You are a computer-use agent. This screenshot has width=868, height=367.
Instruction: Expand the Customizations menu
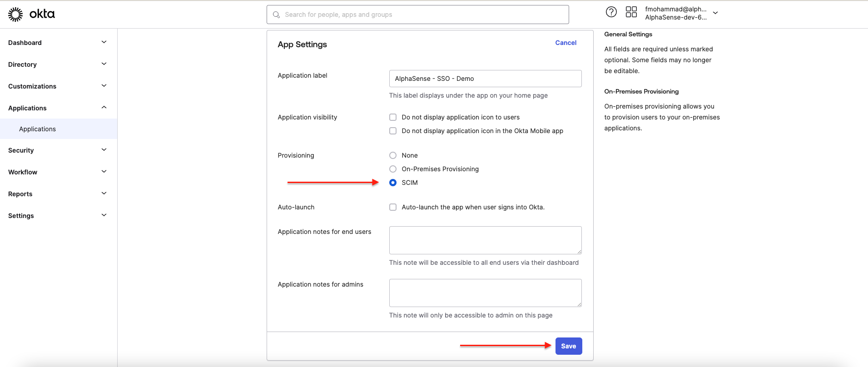click(58, 86)
